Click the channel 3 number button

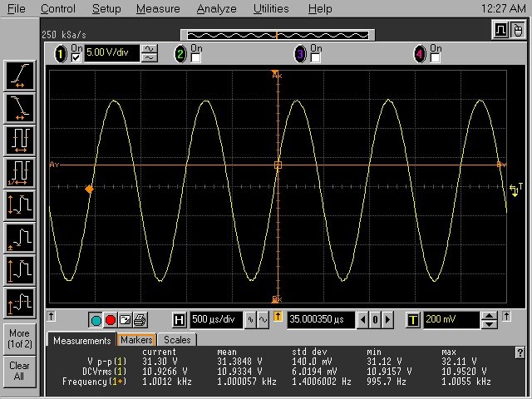(x=300, y=54)
